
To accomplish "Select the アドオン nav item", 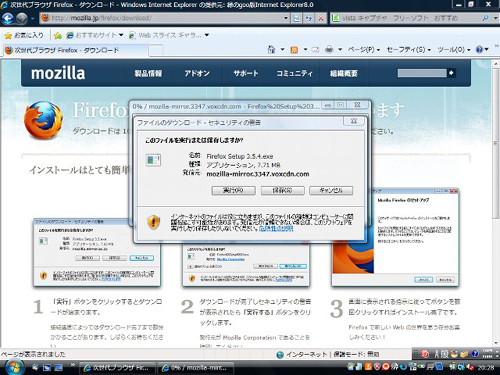I will (197, 73).
